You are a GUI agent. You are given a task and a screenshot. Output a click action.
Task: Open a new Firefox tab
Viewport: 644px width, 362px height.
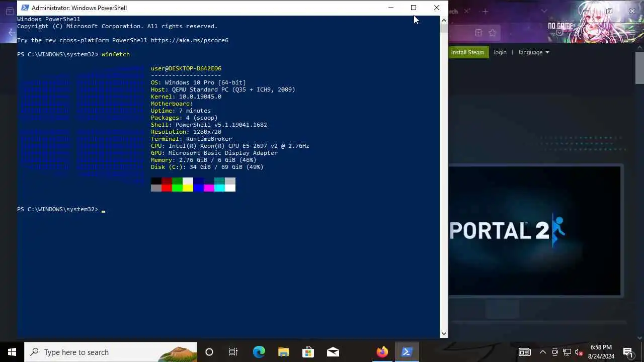(485, 11)
